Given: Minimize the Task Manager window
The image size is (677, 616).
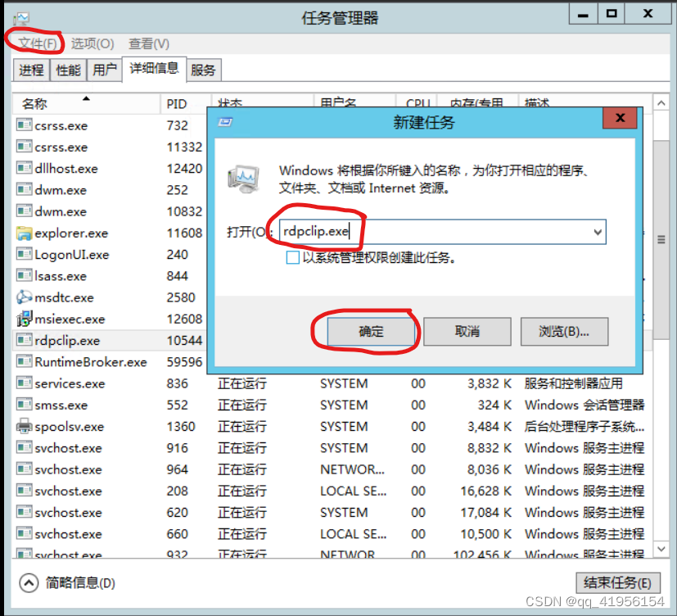Looking at the screenshot, I should (x=583, y=15).
